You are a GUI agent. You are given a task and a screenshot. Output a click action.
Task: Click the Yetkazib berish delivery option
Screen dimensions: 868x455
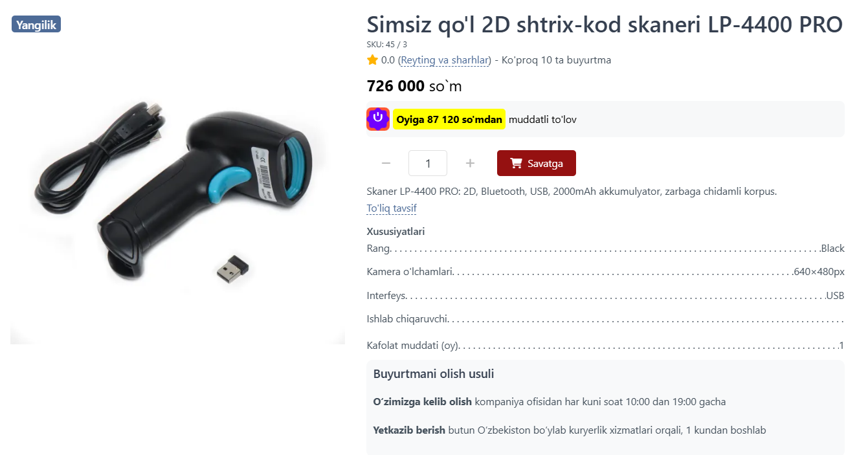coord(409,430)
